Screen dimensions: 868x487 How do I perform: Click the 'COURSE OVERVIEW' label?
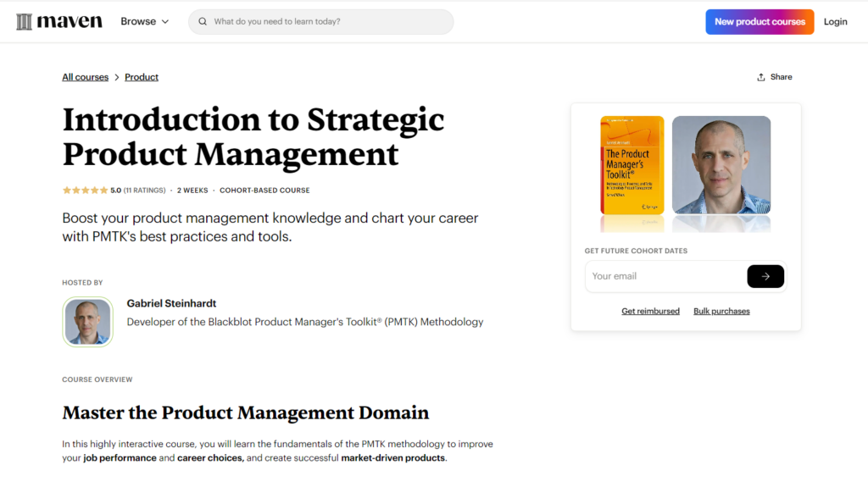point(97,379)
